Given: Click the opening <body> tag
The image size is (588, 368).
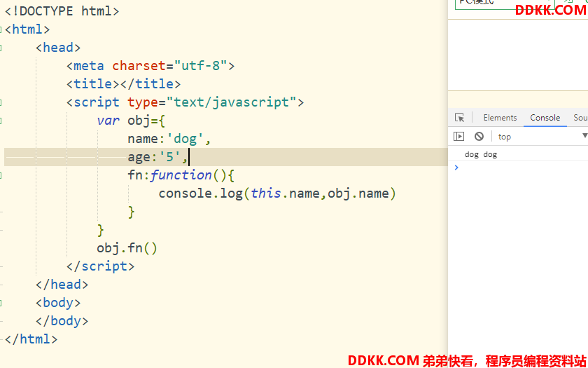Looking at the screenshot, I should (58, 303).
